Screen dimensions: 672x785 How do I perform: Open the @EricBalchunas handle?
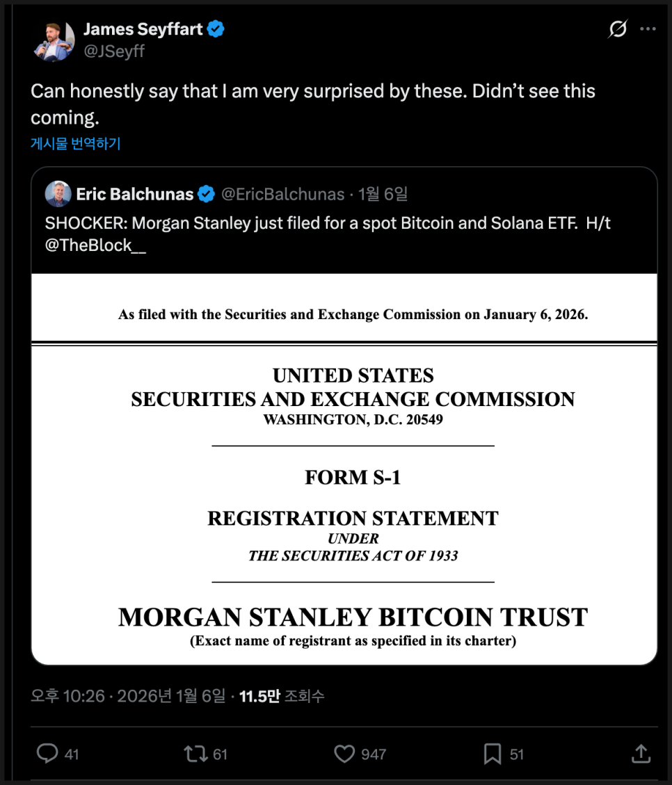[x=282, y=194]
